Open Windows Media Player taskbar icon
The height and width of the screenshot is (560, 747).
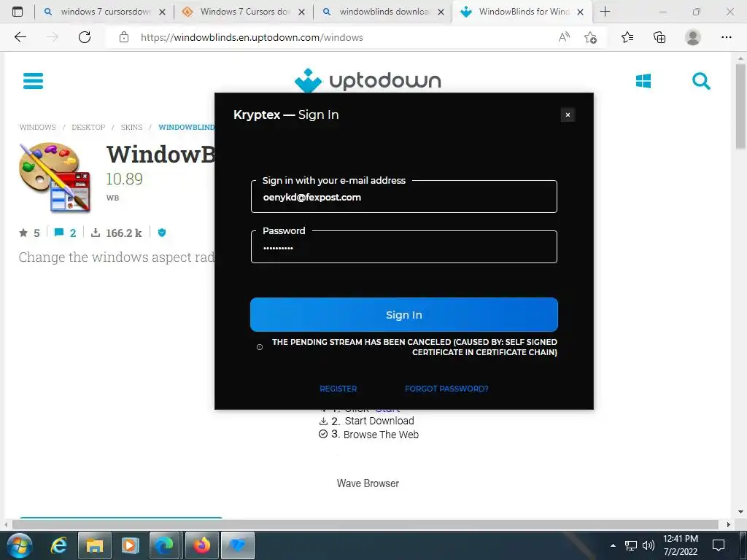click(130, 545)
